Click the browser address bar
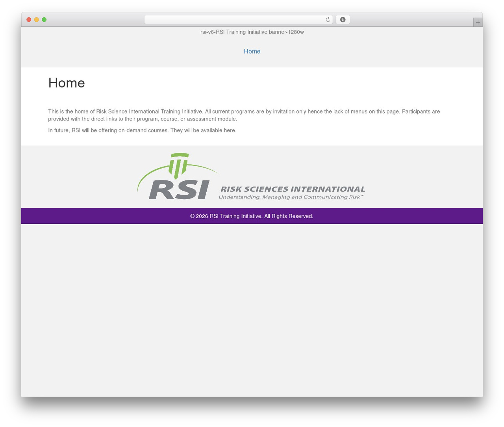504x427 pixels. tap(238, 20)
